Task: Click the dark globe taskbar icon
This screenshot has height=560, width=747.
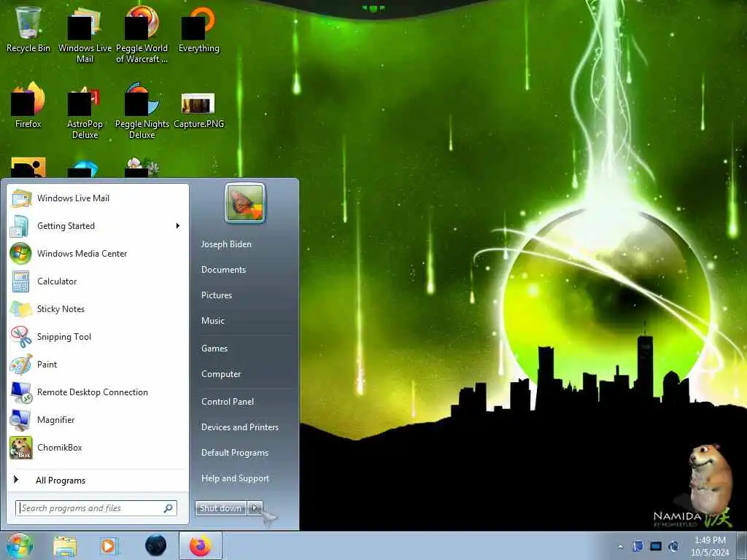Action: [x=156, y=545]
